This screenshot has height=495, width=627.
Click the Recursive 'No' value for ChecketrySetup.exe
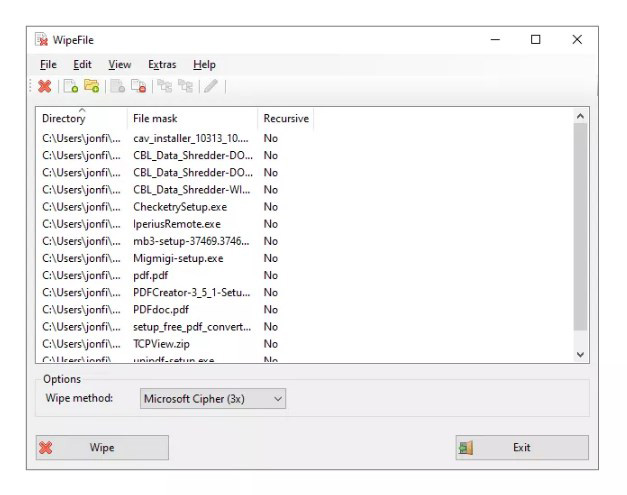[271, 207]
